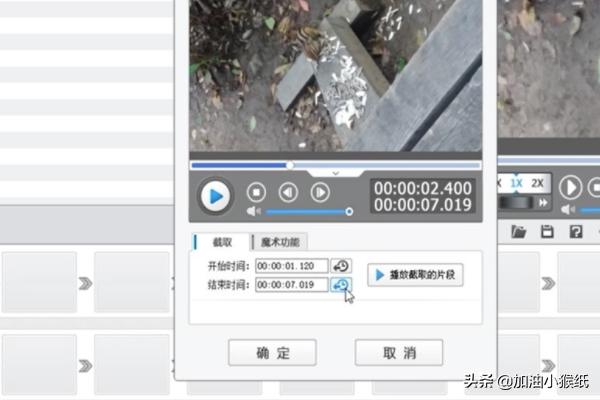Open the 魔术功能 tab

[x=280, y=242]
